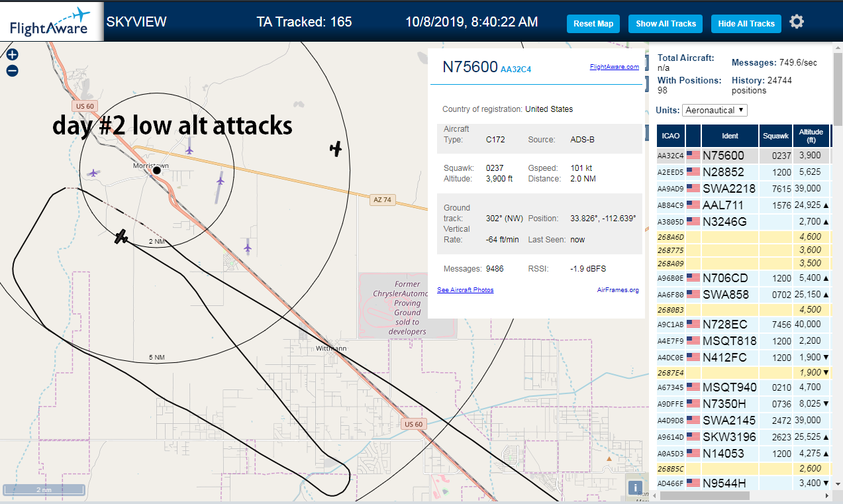Select the N75600 aircraft icon on the track

pyautogui.click(x=121, y=236)
